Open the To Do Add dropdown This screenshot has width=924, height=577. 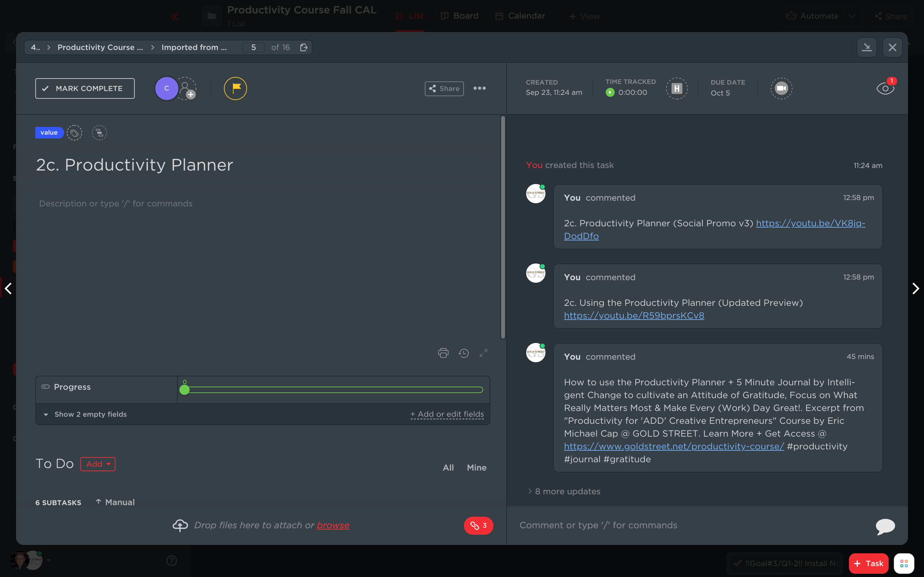coord(98,464)
